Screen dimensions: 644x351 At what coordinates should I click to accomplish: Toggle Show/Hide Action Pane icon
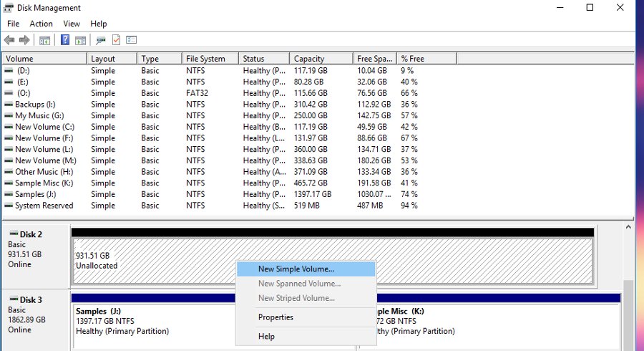coord(80,40)
